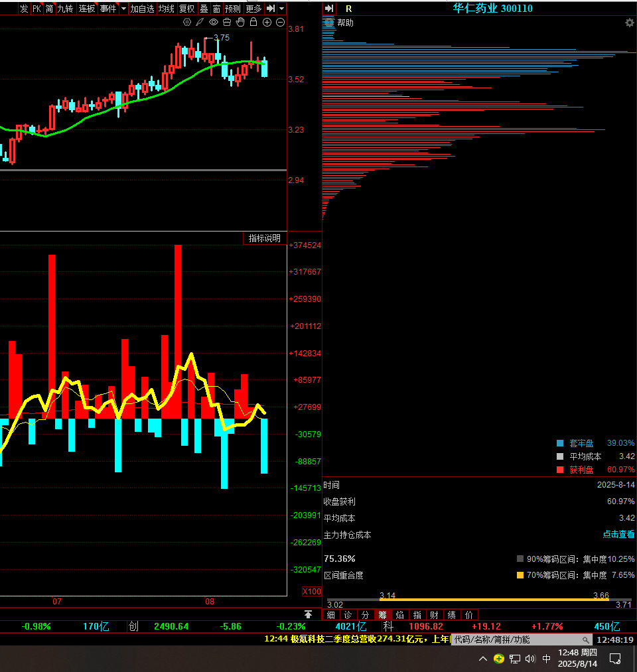The height and width of the screenshot is (672, 637).
Task: Open 指标说明 indicator description
Action: point(265,238)
